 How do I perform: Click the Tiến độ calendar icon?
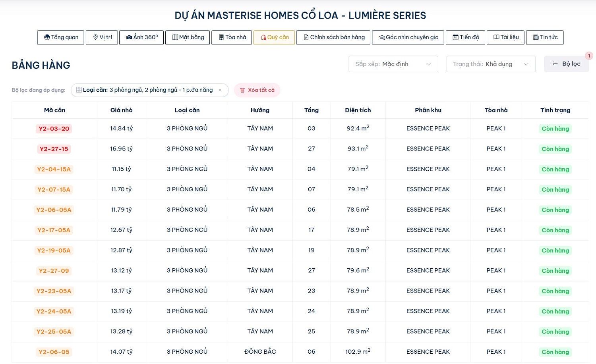[455, 37]
